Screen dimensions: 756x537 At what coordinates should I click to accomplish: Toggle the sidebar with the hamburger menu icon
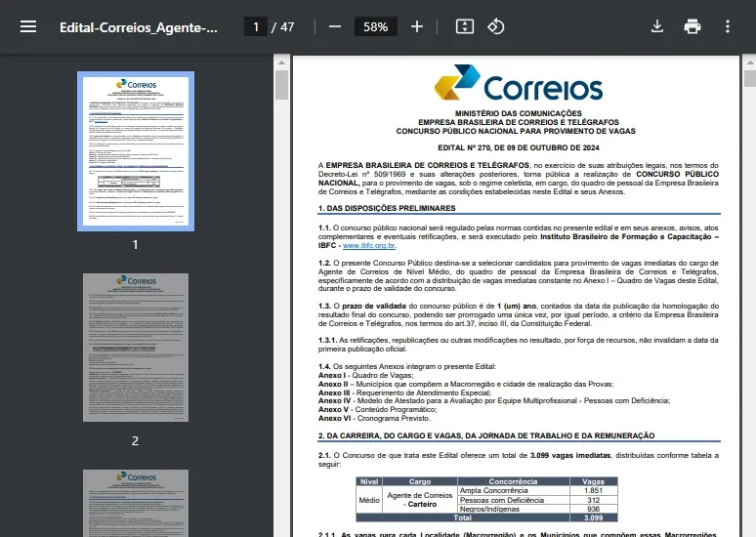pyautogui.click(x=28, y=26)
